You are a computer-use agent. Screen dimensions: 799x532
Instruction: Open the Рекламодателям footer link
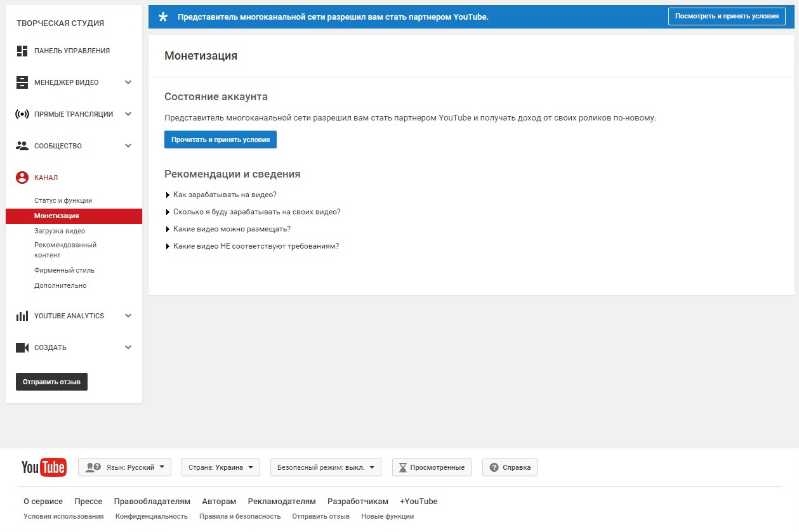coord(282,501)
